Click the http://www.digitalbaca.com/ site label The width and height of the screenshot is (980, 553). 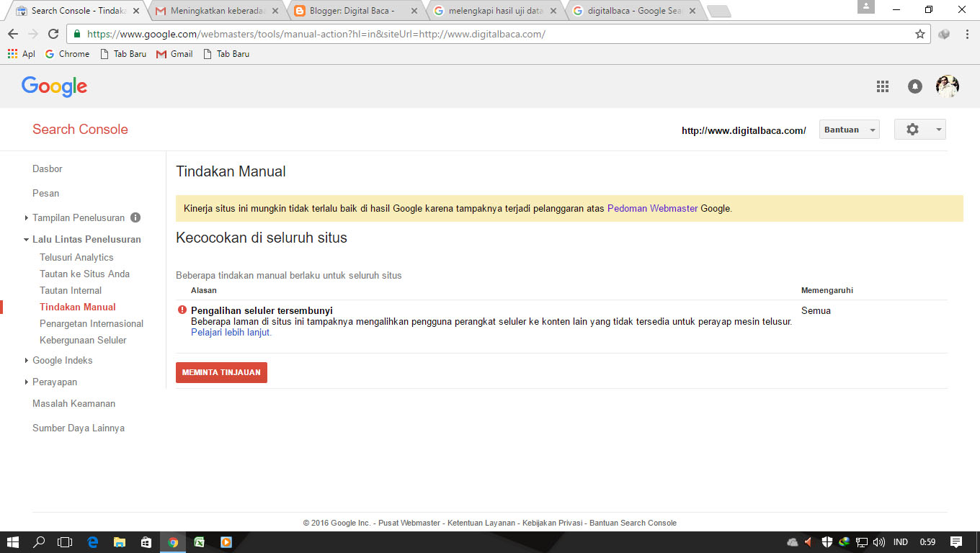(744, 130)
